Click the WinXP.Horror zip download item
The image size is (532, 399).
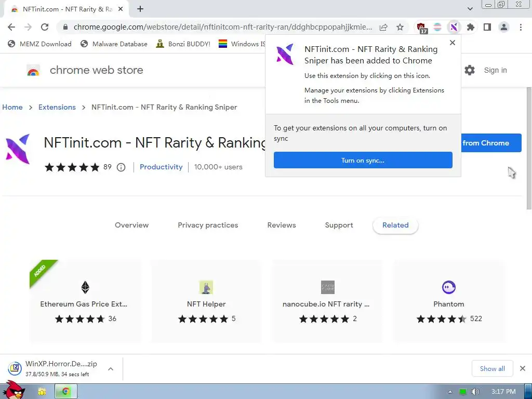point(54,368)
